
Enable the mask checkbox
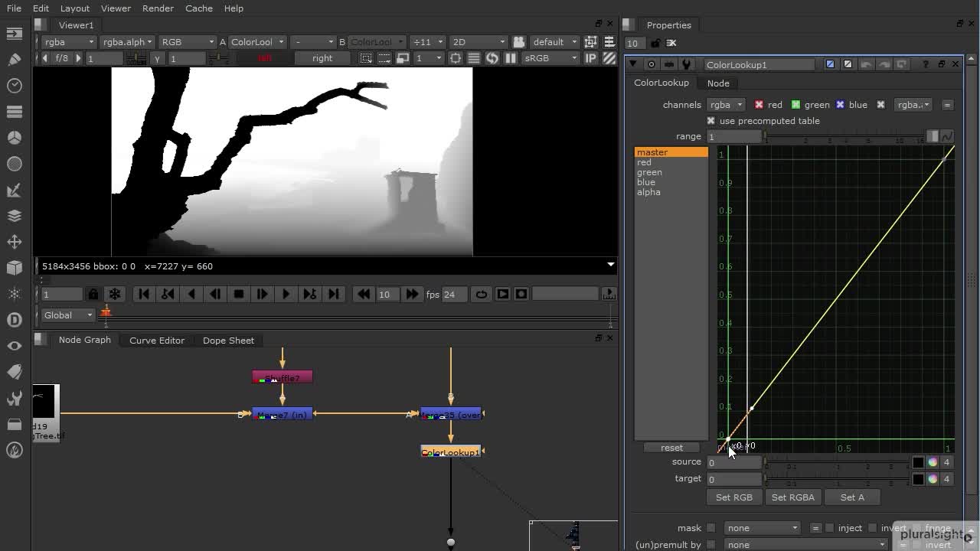pos(711,528)
